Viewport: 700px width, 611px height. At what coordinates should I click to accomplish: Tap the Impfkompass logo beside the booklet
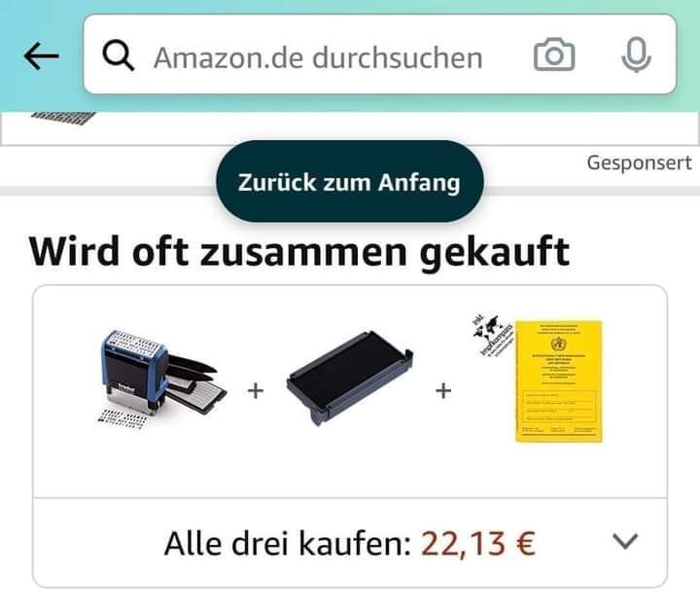tap(492, 337)
